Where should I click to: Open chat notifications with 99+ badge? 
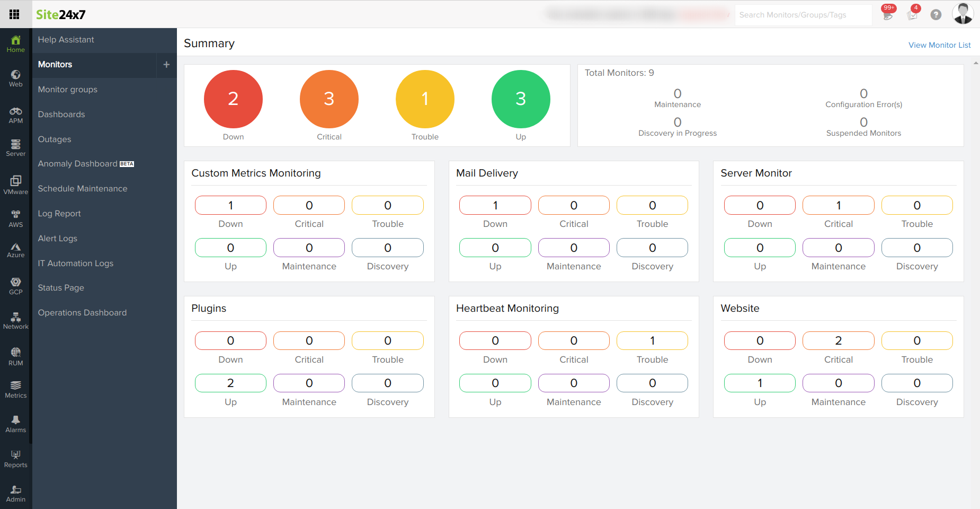[888, 14]
